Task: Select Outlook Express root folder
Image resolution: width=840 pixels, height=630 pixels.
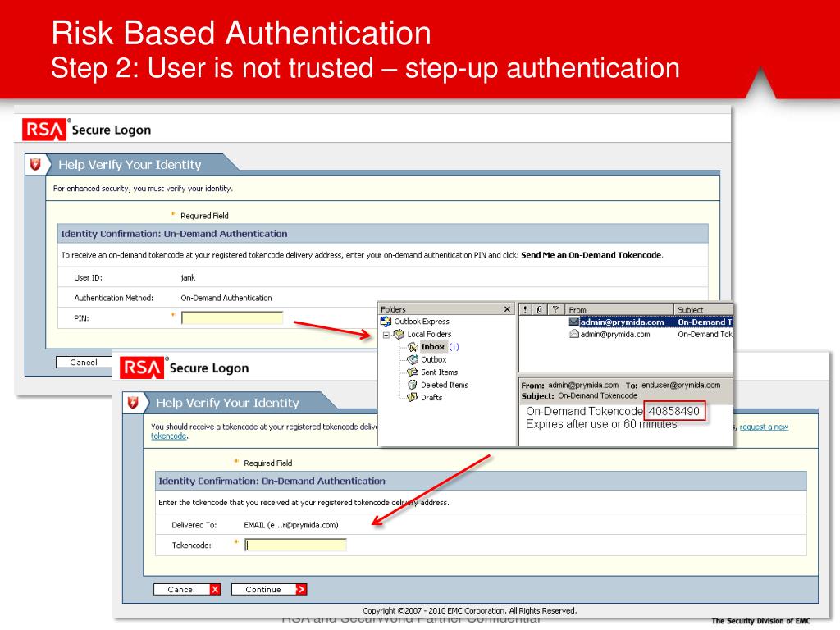Action: 422,322
